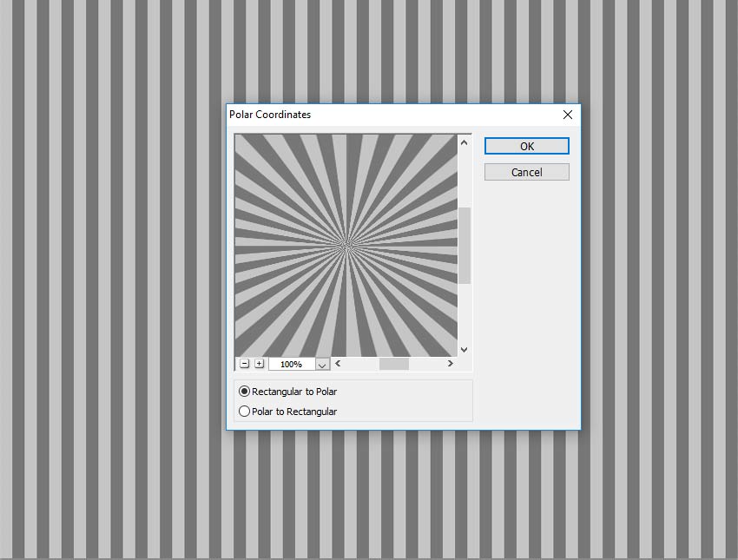
Task: Cancel the Polar Coordinates filter
Action: 527,172
